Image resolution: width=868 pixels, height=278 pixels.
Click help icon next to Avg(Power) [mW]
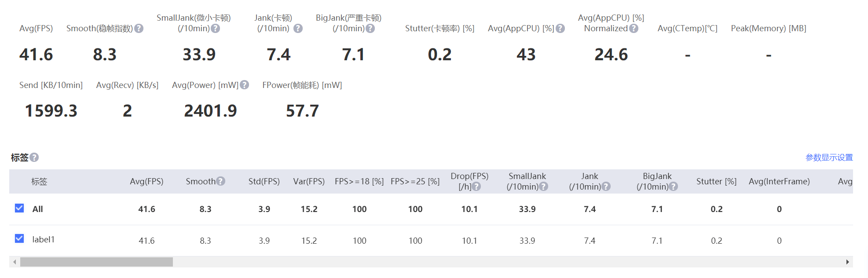(245, 85)
